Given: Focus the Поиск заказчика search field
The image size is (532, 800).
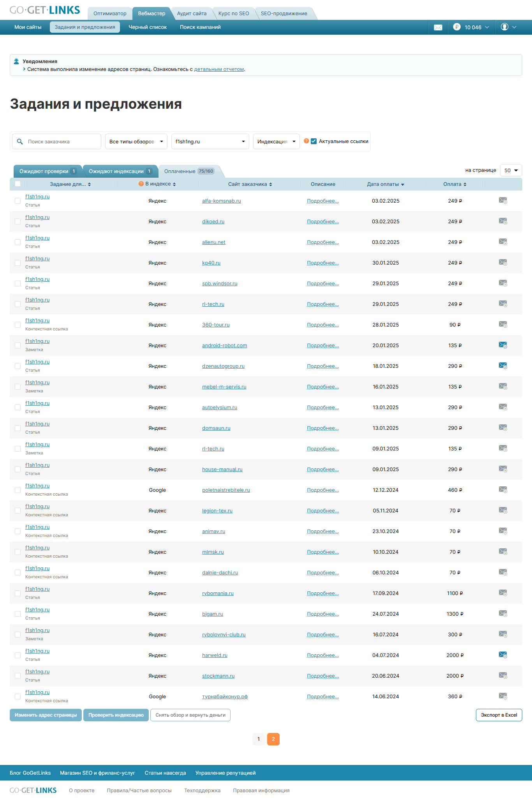Looking at the screenshot, I should coord(57,141).
